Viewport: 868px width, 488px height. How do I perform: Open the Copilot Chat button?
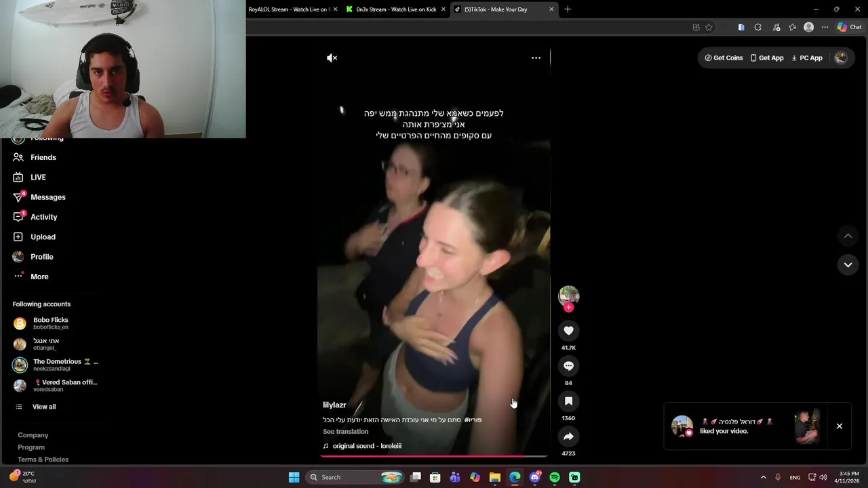[x=849, y=27]
